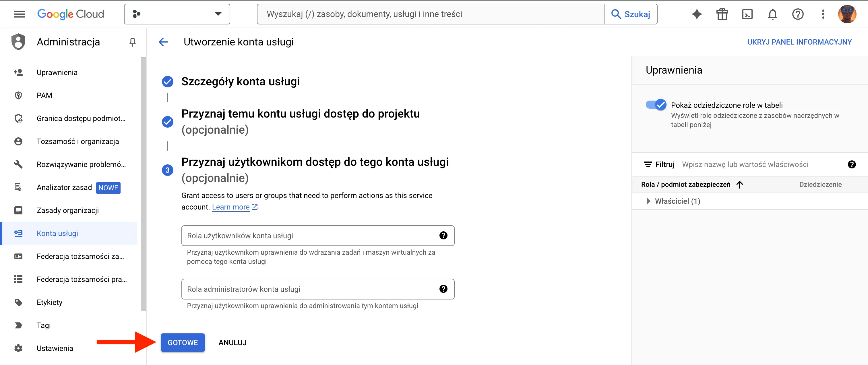The image size is (868, 365).
Task: Open the three-dot settings menu
Action: [x=823, y=14]
